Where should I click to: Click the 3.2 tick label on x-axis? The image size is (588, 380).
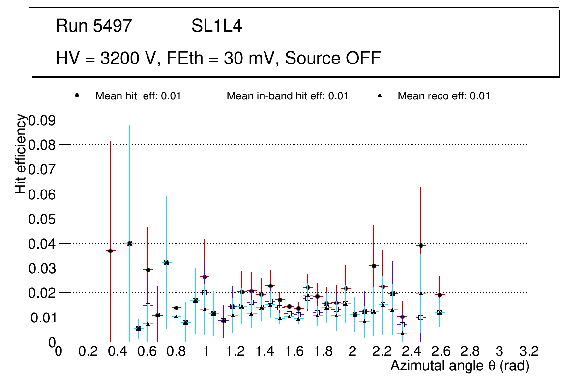pos(529,351)
